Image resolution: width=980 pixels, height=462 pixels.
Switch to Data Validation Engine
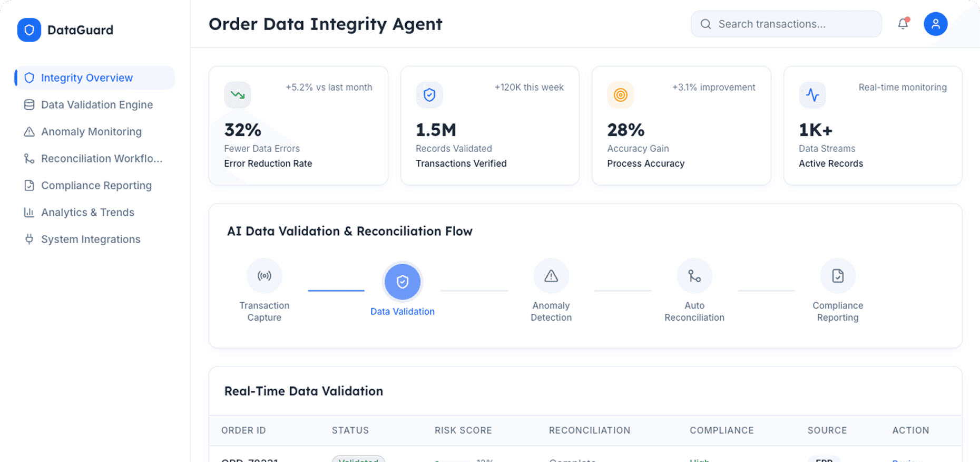(x=96, y=104)
